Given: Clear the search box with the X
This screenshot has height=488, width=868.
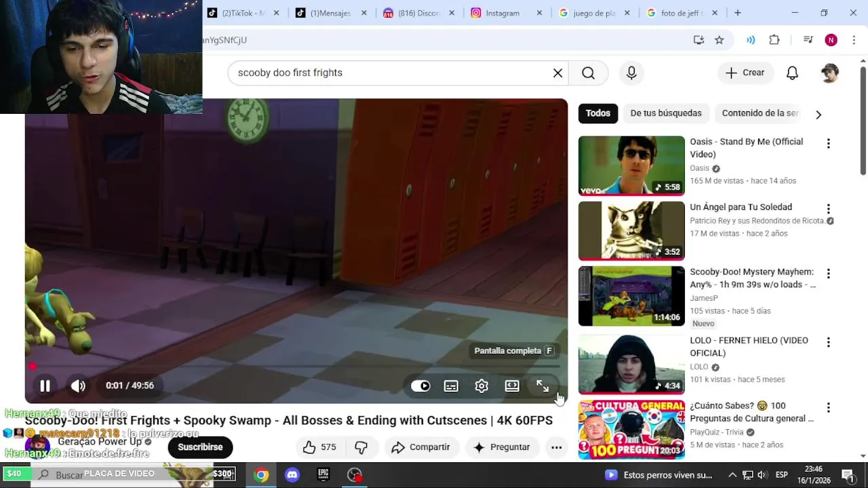Looking at the screenshot, I should coord(557,73).
